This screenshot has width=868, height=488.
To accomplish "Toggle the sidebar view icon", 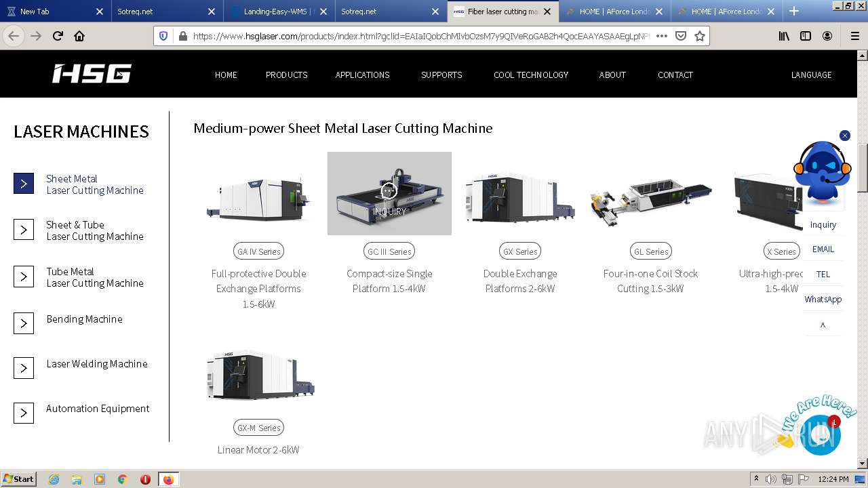I will tap(806, 36).
